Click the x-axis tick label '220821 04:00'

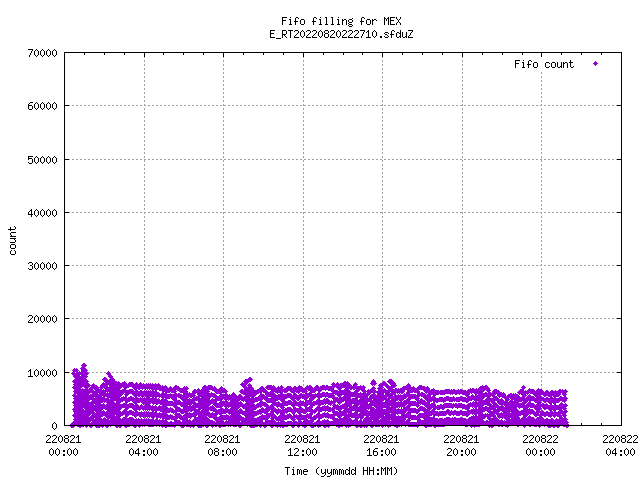point(143,446)
